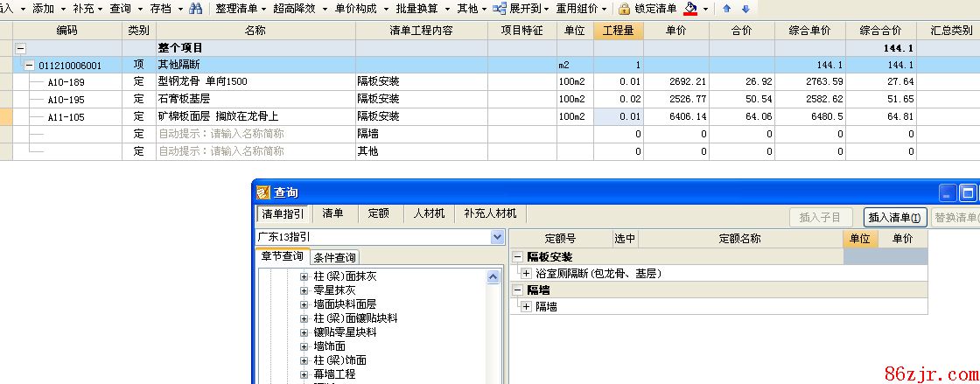Click the lock icon for 锁定清单

click(624, 9)
